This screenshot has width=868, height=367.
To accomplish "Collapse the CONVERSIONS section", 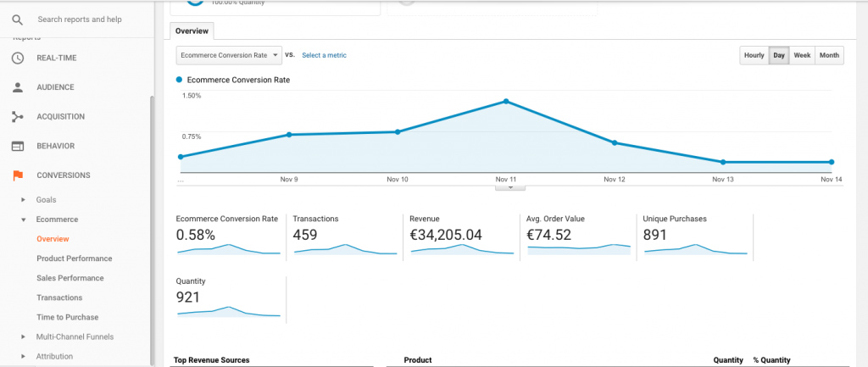I will [63, 175].
